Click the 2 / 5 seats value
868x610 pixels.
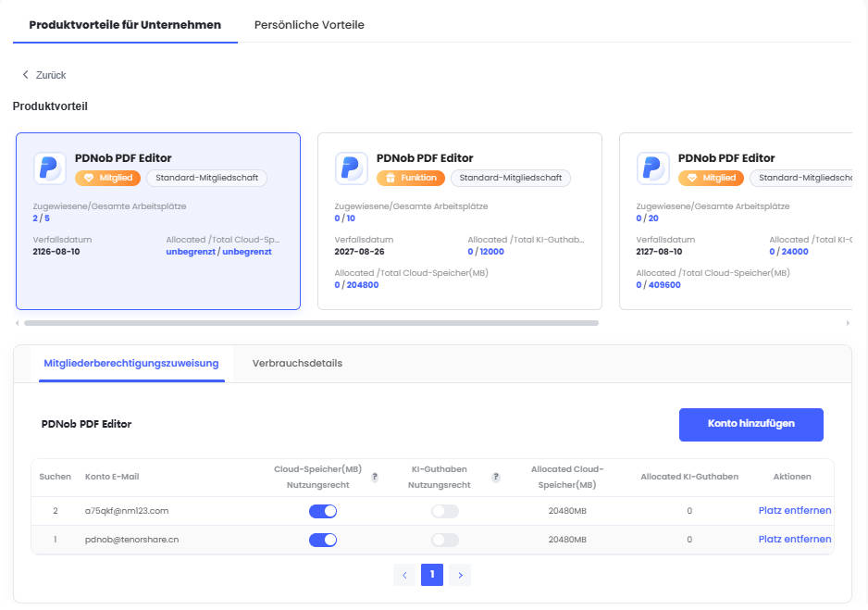tap(41, 218)
